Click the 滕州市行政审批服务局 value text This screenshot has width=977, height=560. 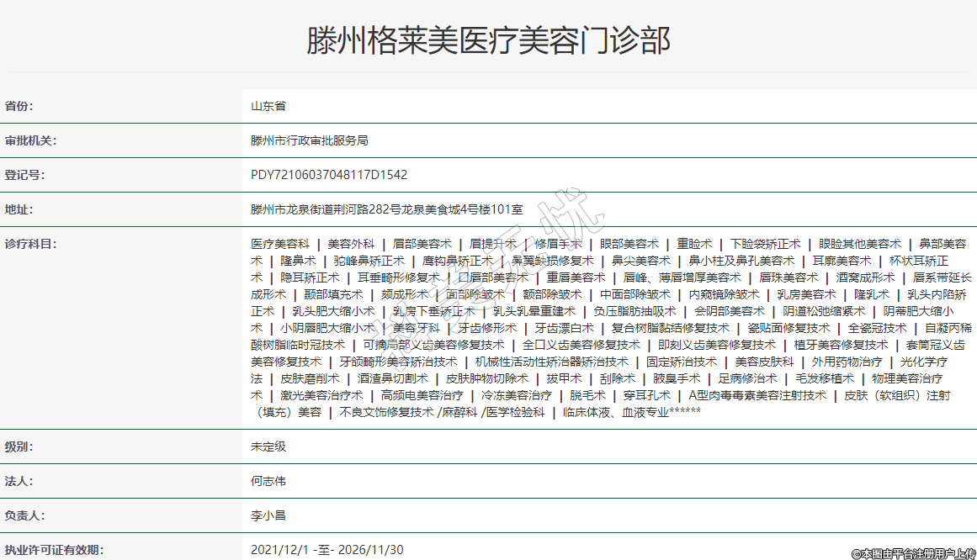310,140
